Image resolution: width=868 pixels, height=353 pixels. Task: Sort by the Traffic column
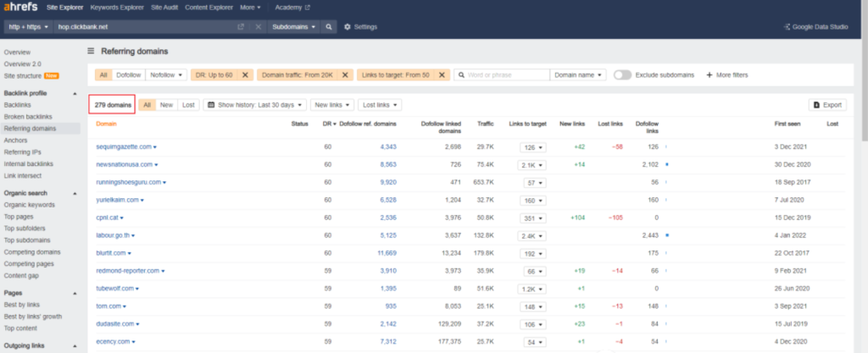point(486,124)
